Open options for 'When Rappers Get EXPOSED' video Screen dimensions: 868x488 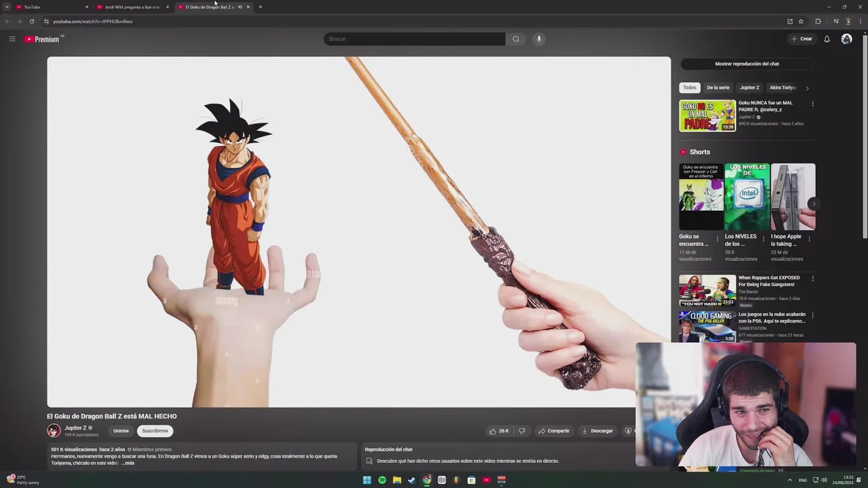point(812,279)
